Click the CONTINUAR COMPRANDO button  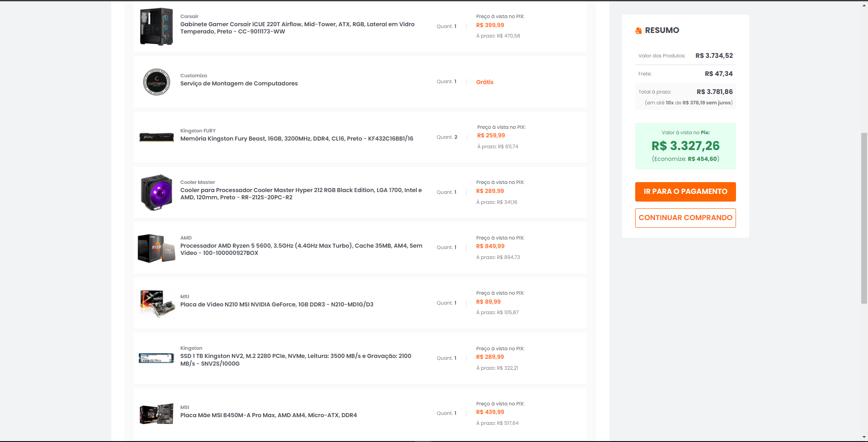click(x=685, y=218)
